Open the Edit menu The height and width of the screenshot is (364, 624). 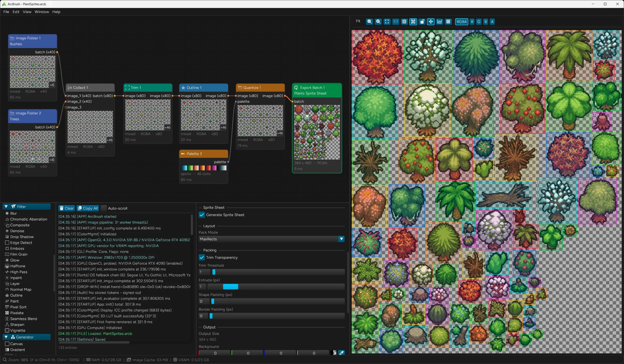pos(16,12)
